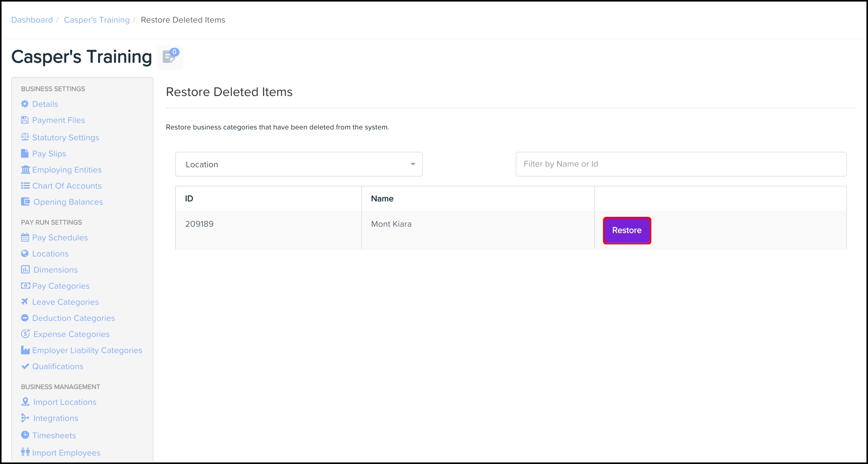
Task: Open the Location category dropdown
Action: (298, 164)
